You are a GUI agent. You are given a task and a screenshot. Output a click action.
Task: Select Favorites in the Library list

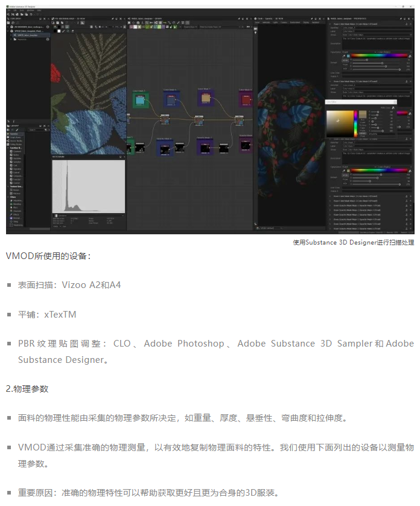tap(14, 134)
